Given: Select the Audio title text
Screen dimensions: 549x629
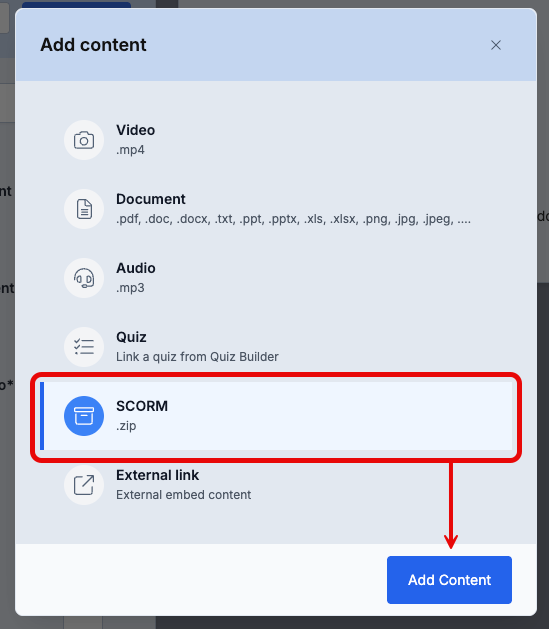Looking at the screenshot, I should click(x=136, y=268).
